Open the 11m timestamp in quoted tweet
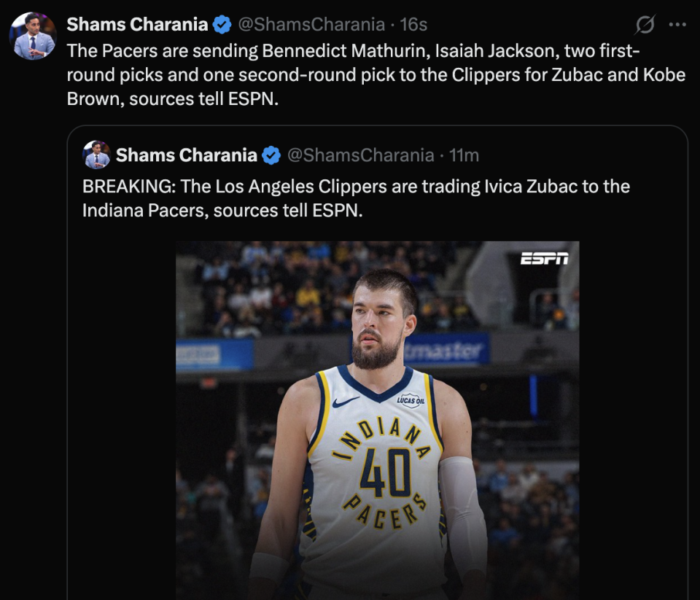Image resolution: width=700 pixels, height=600 pixels. pyautogui.click(x=464, y=155)
